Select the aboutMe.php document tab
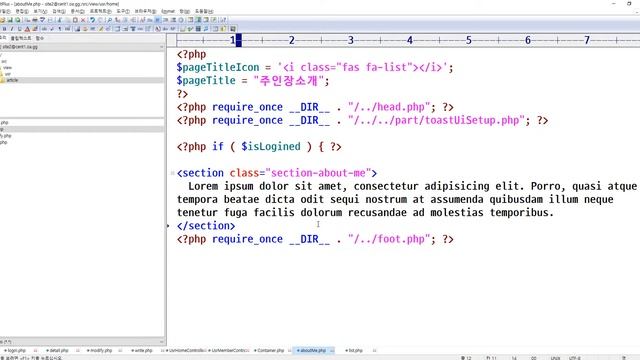 (312, 351)
